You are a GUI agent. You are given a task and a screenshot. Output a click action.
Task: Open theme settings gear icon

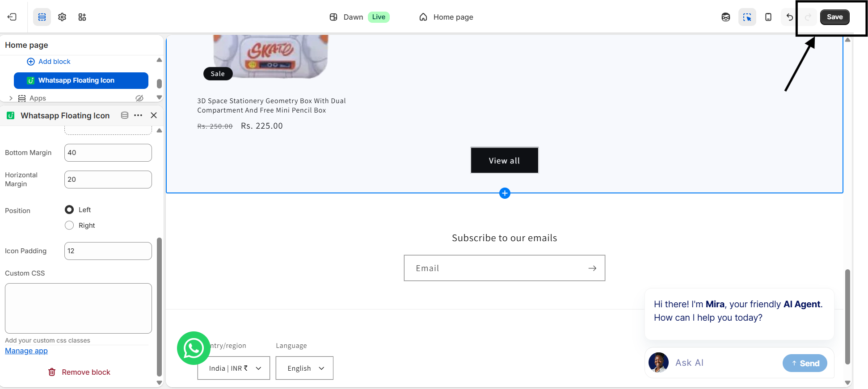62,17
